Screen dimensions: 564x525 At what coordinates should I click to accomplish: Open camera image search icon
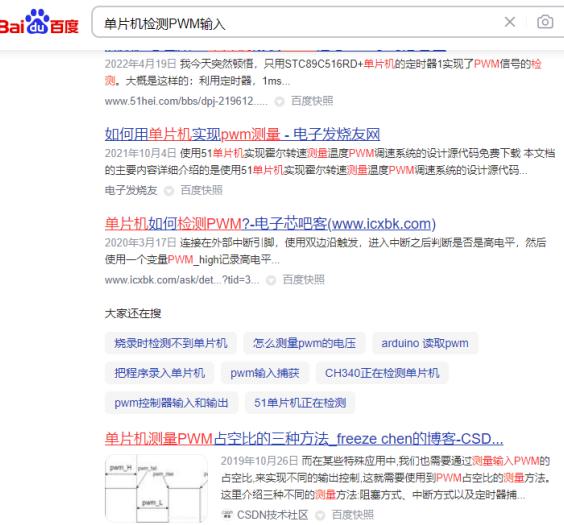coord(545,22)
